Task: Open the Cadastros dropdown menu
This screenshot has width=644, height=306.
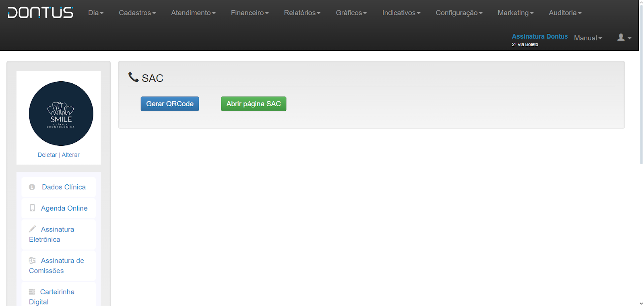Action: pyautogui.click(x=137, y=13)
